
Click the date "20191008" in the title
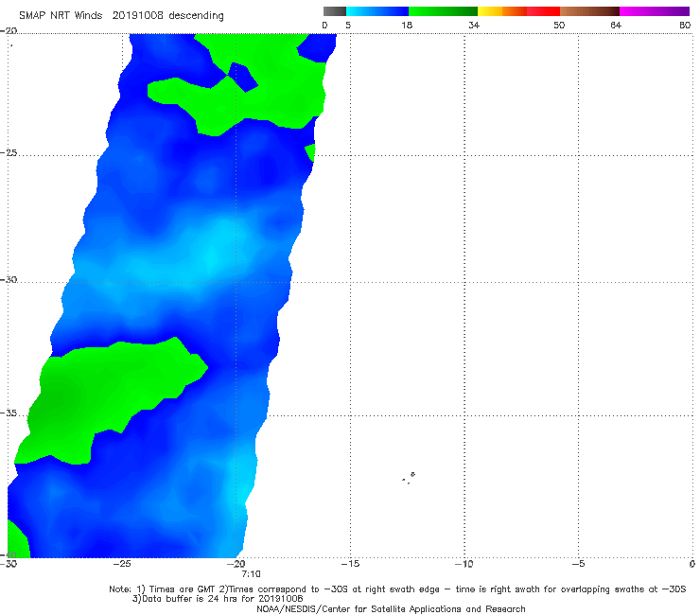(137, 16)
